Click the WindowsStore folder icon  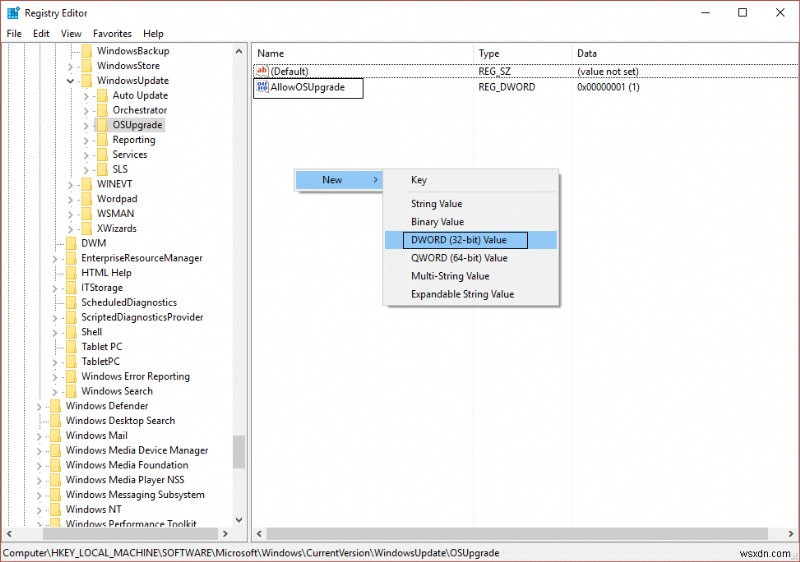[x=87, y=66]
